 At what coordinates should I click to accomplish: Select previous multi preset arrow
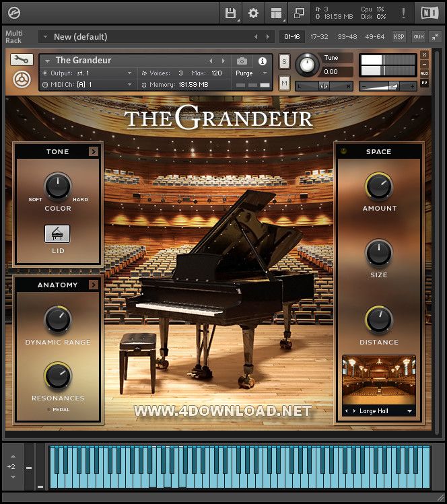[x=256, y=36]
